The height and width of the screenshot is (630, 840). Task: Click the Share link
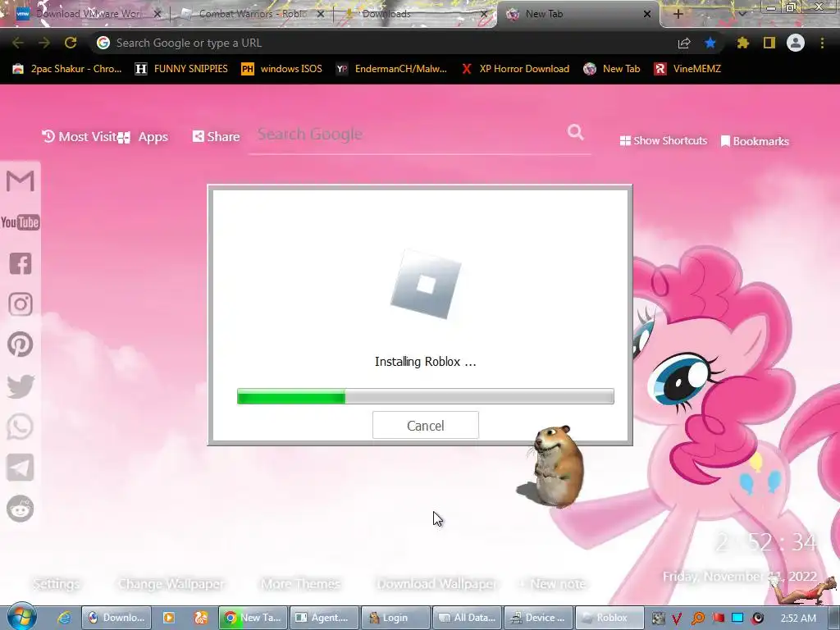pyautogui.click(x=216, y=137)
